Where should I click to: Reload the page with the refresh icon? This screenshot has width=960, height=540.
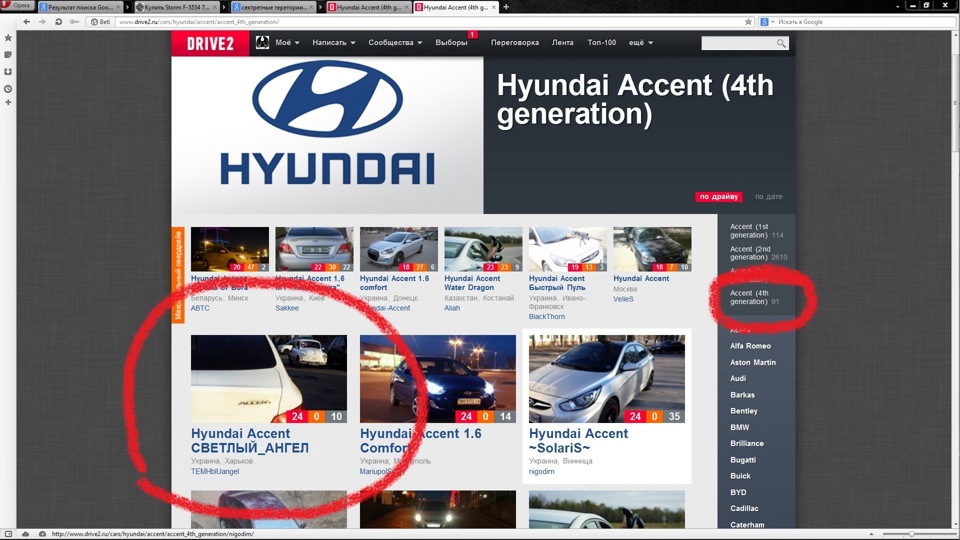[x=58, y=21]
